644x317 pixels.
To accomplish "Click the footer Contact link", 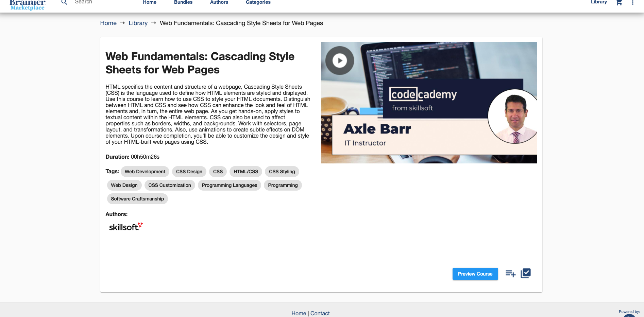I will [320, 313].
